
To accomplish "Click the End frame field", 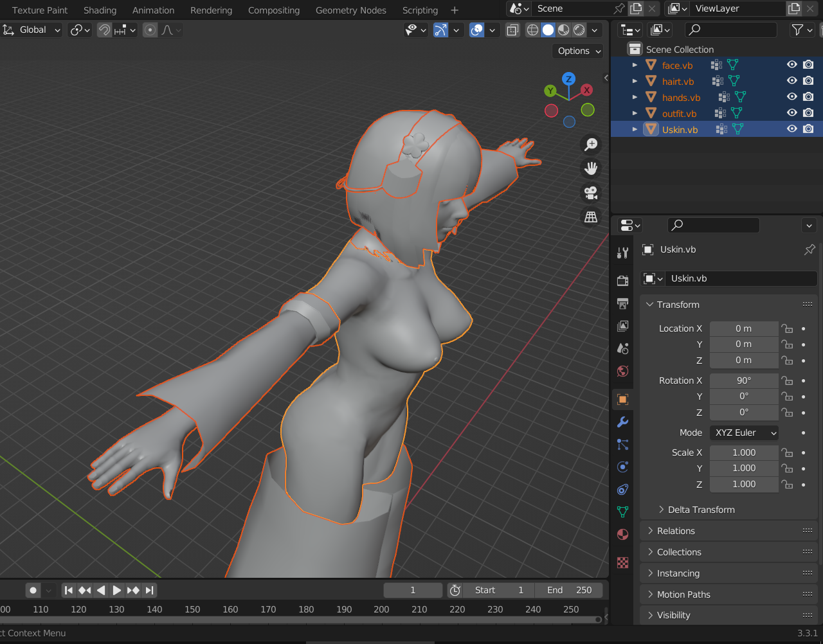I will (x=570, y=590).
